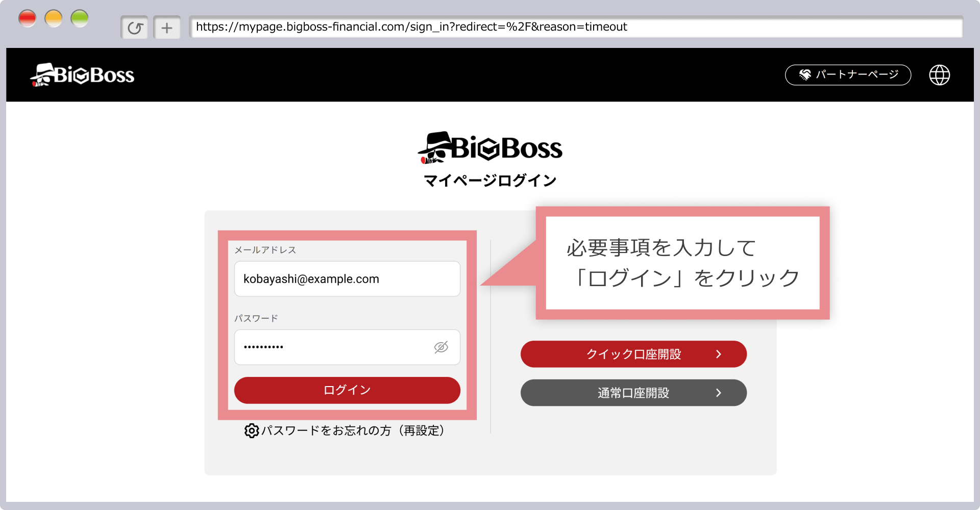Click the center BigBoss logo image
The height and width of the screenshot is (510, 980).
point(490,148)
